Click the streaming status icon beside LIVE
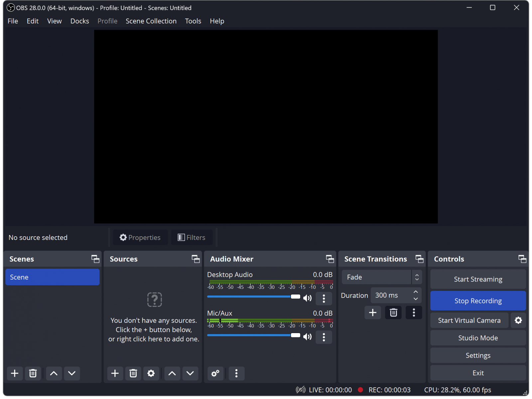This screenshot has height=399, width=532. (301, 390)
